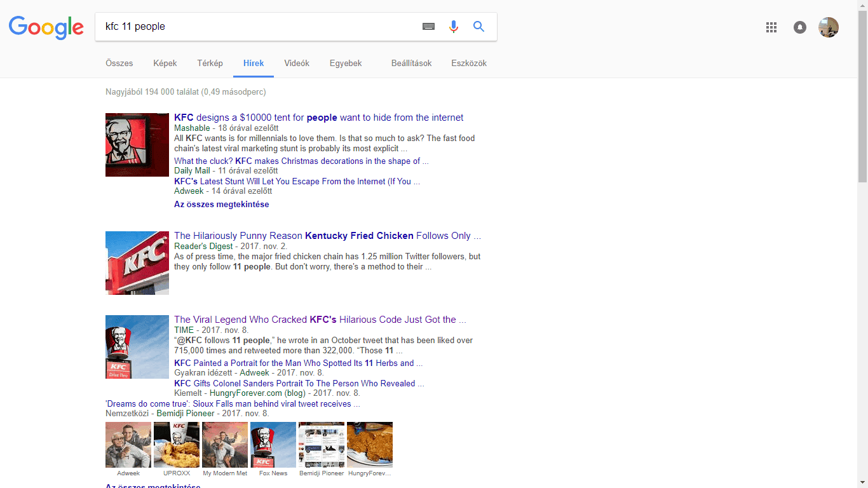Start voice search with the microphone icon

tap(454, 27)
